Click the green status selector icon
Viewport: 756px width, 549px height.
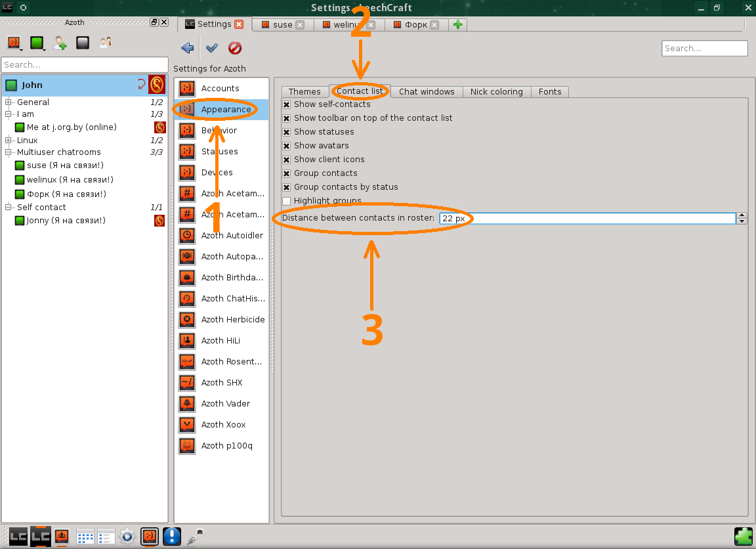tap(37, 43)
